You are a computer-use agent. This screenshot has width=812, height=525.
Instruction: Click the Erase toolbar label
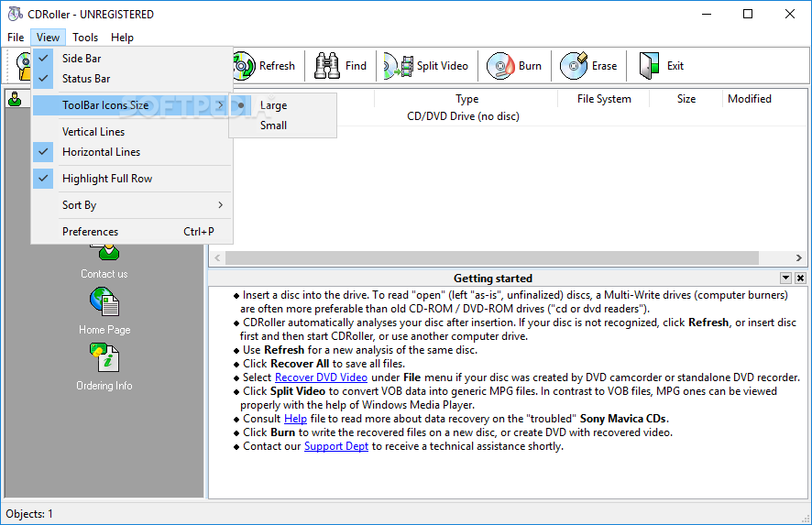pyautogui.click(x=604, y=66)
